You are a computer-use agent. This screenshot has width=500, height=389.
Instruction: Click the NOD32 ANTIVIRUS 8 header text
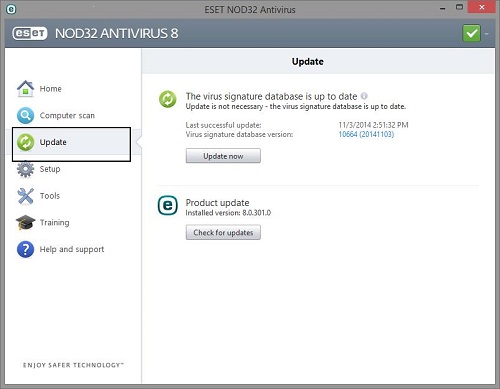pos(116,33)
